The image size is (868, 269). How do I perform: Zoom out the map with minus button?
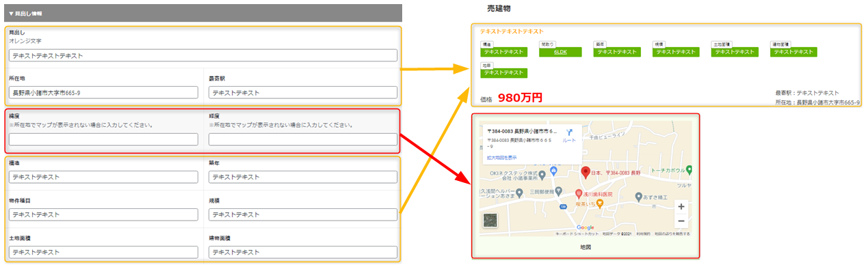click(681, 221)
